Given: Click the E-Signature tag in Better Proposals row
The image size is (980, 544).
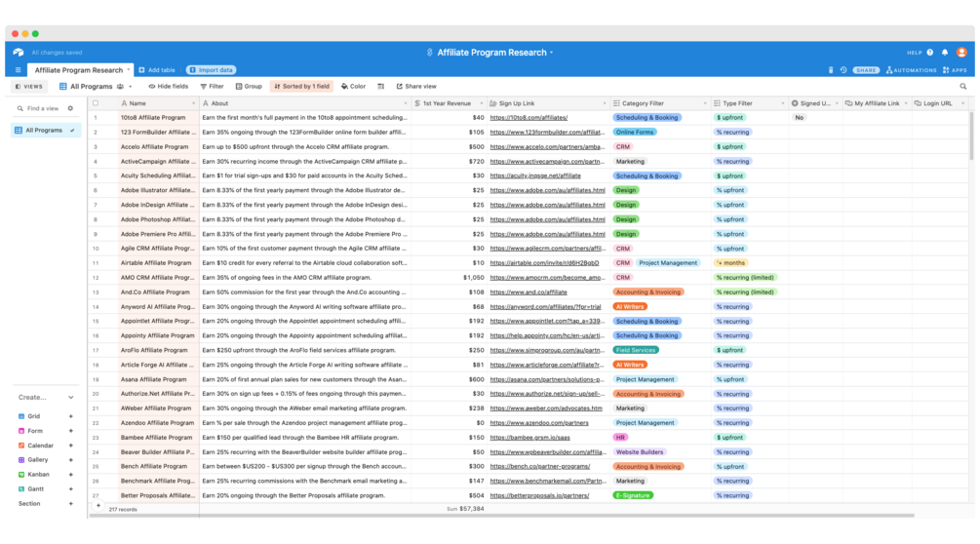Looking at the screenshot, I should [x=633, y=495].
